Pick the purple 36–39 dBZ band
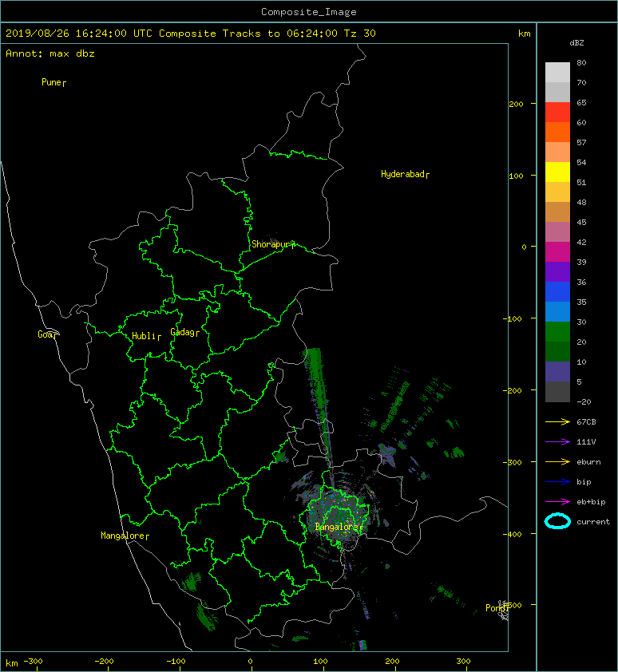Image resolution: width=618 pixels, height=672 pixels. 557,271
